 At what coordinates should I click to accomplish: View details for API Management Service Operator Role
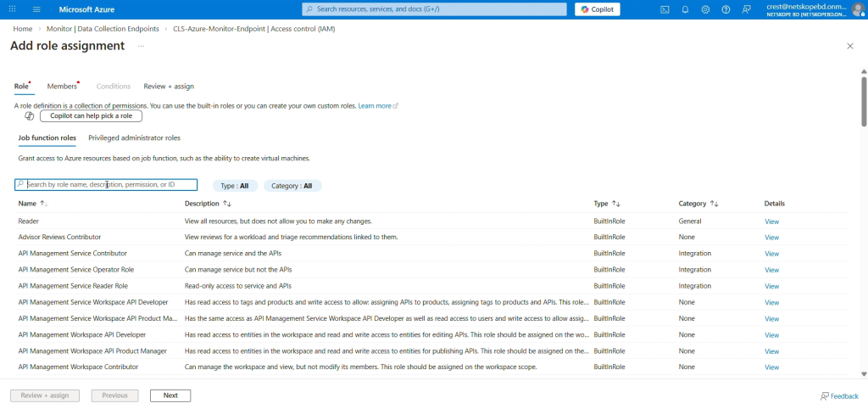pos(771,270)
